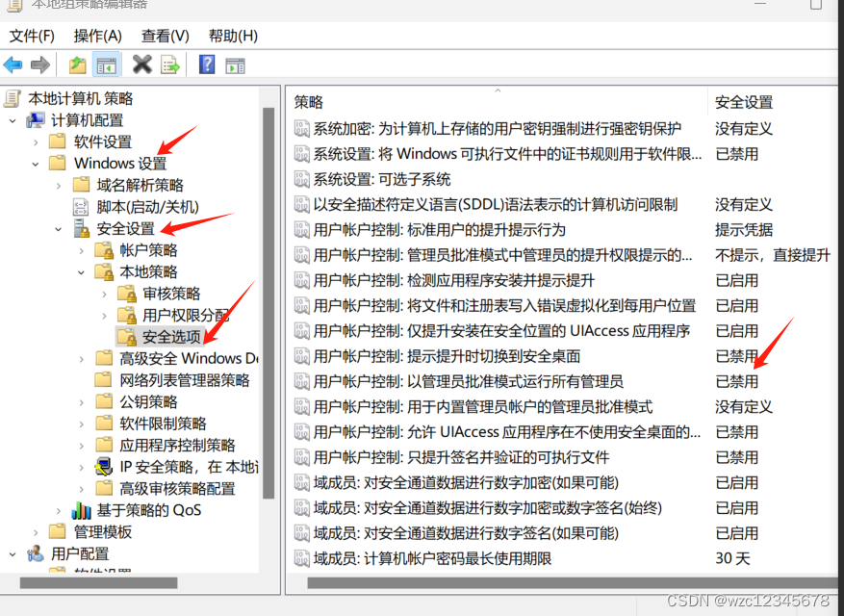Open the 帮助(H) menu

click(x=233, y=36)
